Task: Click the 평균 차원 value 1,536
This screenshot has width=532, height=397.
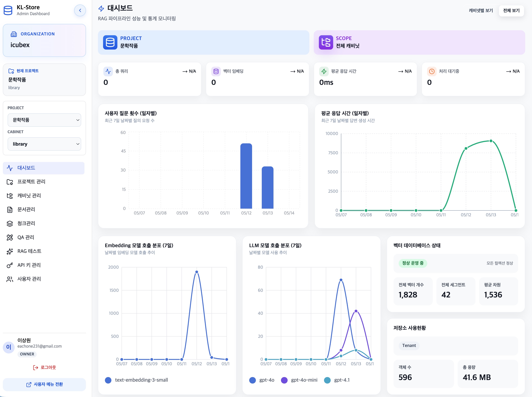Action: [x=493, y=295]
